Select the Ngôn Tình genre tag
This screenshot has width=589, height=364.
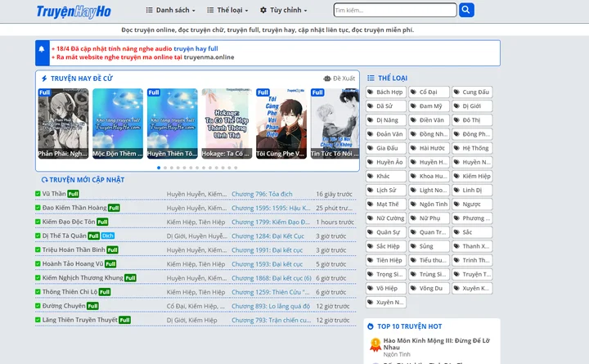pos(429,204)
